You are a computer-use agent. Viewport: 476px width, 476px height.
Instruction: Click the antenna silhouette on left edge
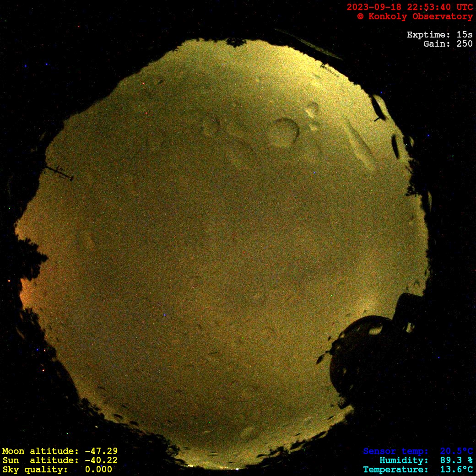(x=59, y=173)
